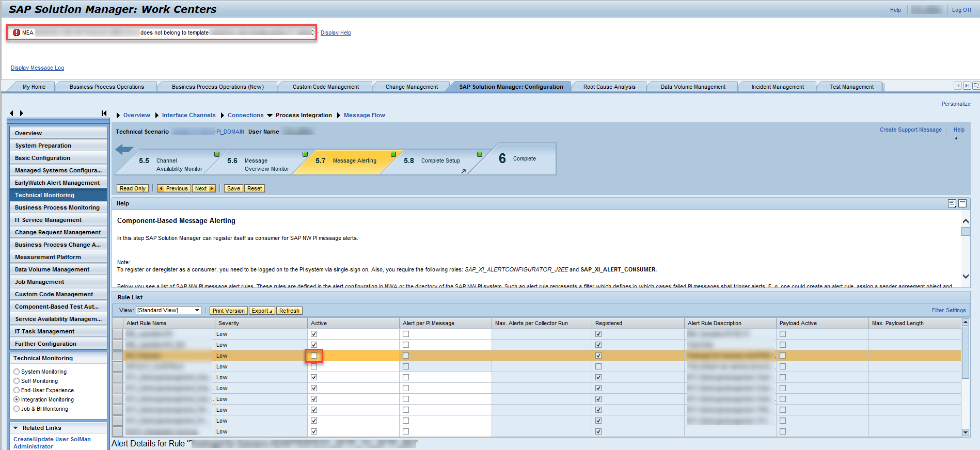Toggle Alert per PI Message in highlighted row
This screenshot has height=450, width=980.
[406, 356]
